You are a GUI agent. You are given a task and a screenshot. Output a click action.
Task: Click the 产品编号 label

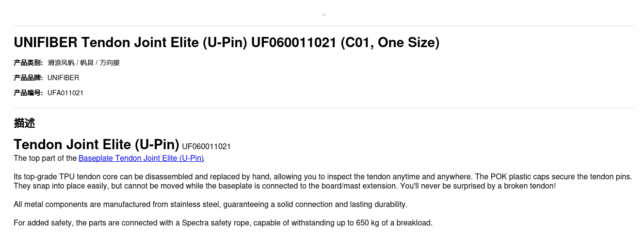click(x=28, y=93)
